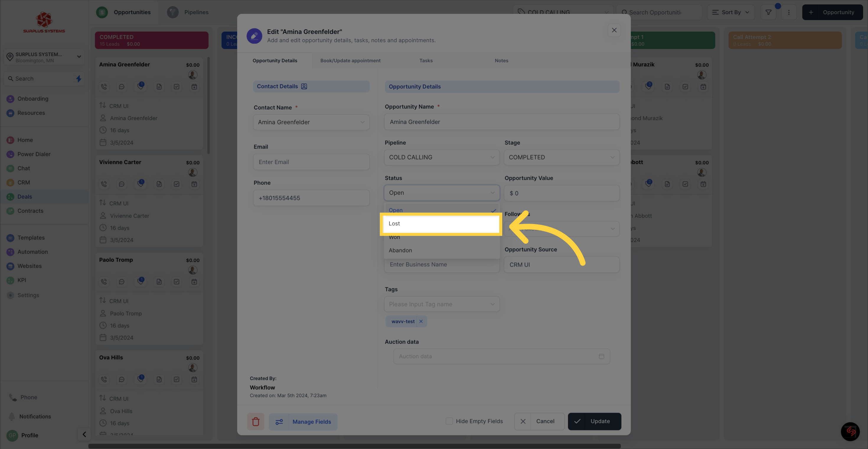Image resolution: width=868 pixels, height=449 pixels.
Task: Click the phone icon on Amina Greenfelder's card
Action: point(104,86)
